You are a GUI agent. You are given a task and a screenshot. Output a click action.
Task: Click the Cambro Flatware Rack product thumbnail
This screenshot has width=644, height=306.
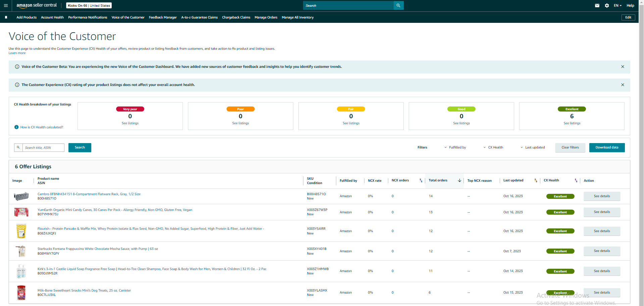click(x=21, y=196)
